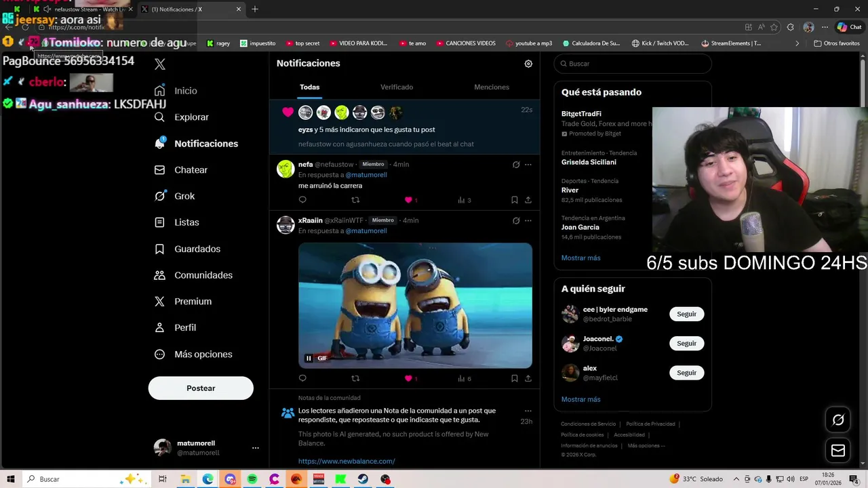Open the minions GIF thumbnail
This screenshot has height=488, width=868.
pos(415,306)
